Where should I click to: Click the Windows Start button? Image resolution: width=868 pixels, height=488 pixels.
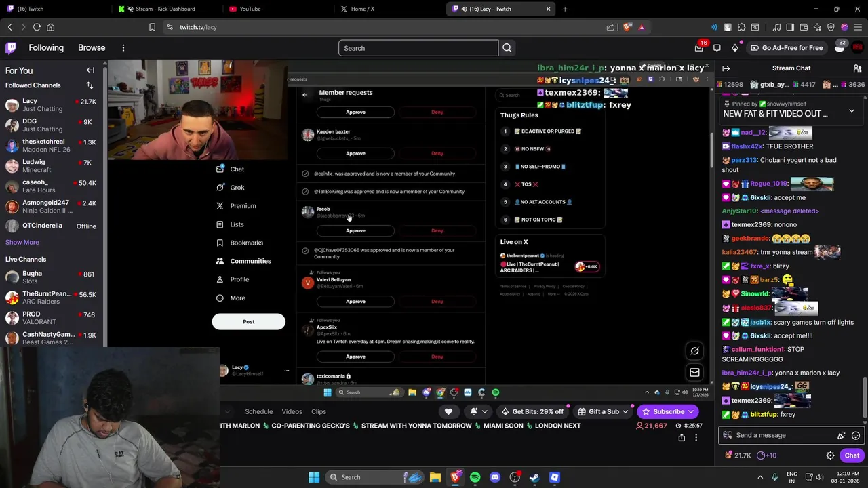313,477
